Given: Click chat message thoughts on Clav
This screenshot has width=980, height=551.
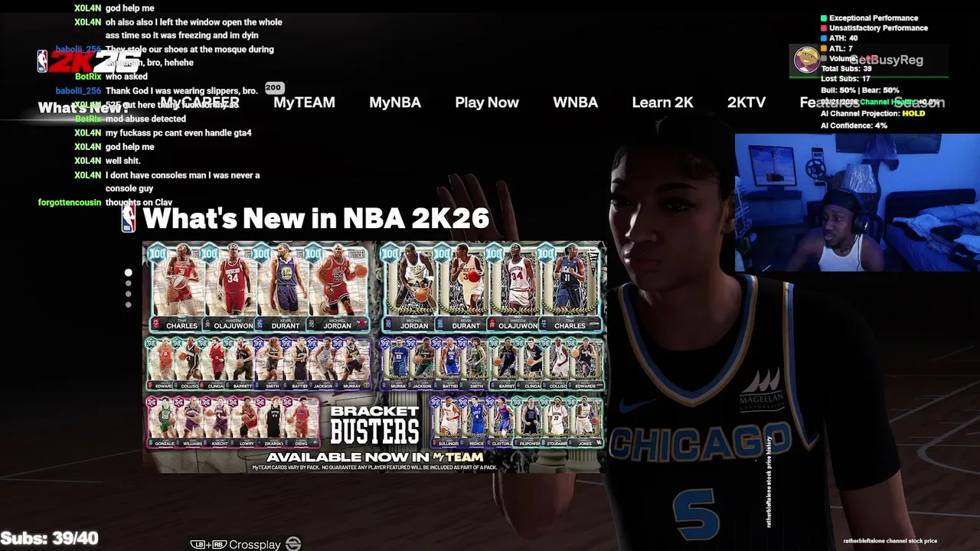Looking at the screenshot, I should (x=139, y=202).
